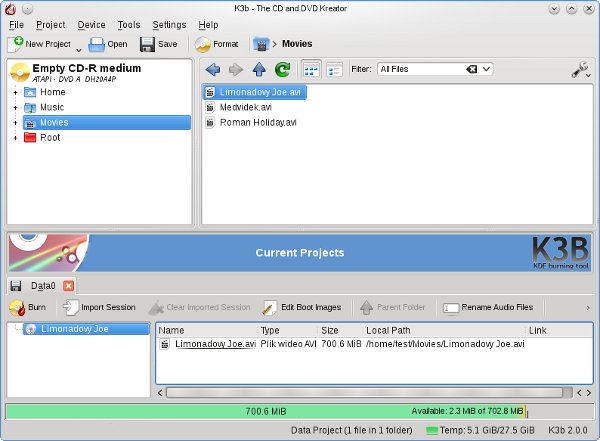
Task: Click Roman Holiday.avi video file icon
Action: [210, 123]
